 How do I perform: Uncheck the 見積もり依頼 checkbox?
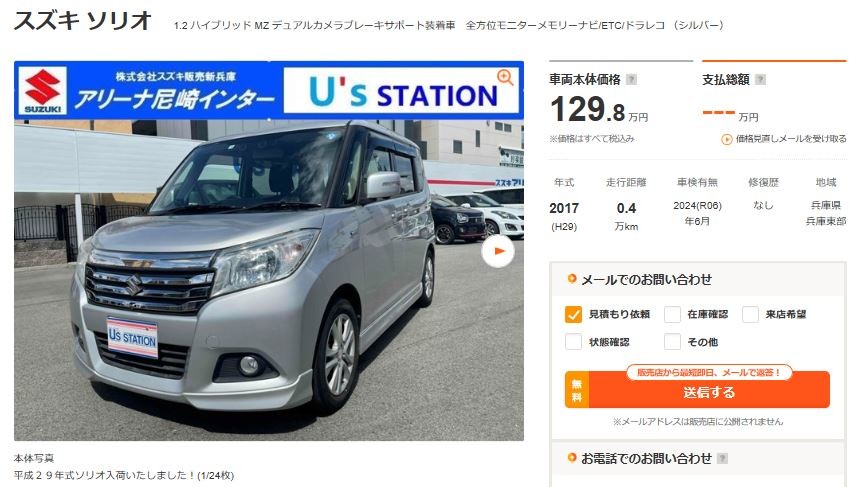(x=573, y=314)
